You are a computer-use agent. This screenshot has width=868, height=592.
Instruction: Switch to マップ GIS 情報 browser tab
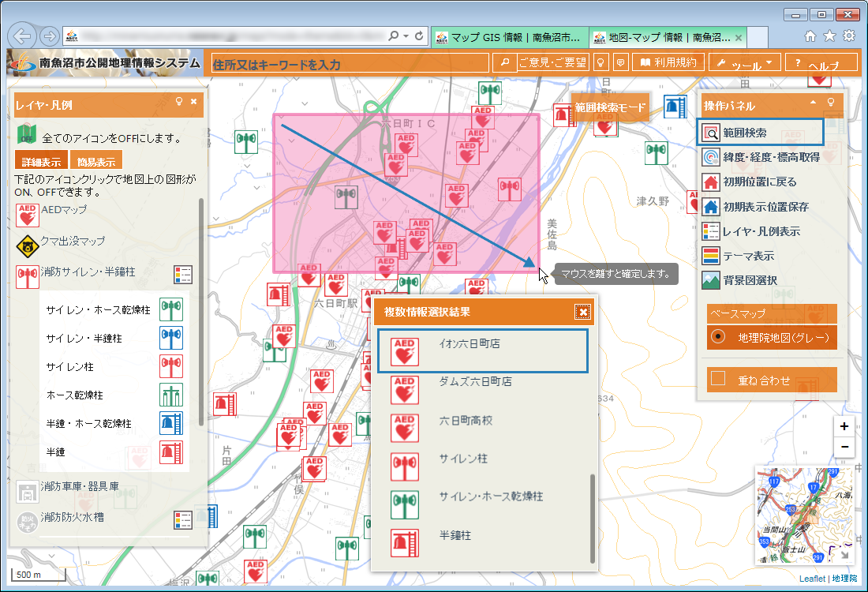510,37
